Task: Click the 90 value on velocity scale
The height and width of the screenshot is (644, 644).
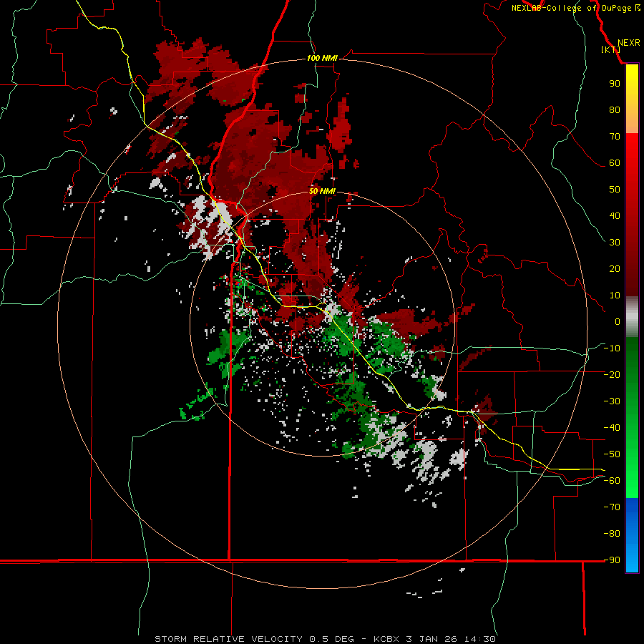Action: 615,84
